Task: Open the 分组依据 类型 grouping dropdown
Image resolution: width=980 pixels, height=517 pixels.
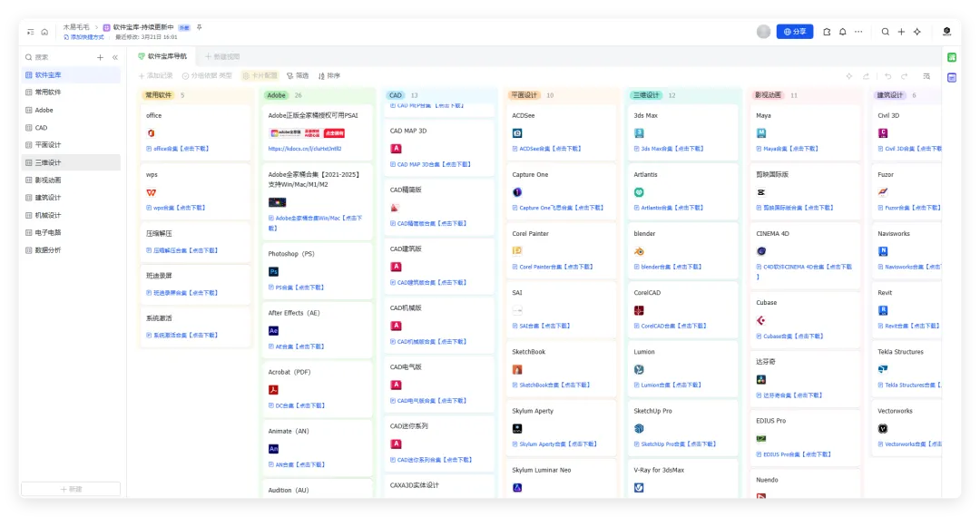Action: 207,75
